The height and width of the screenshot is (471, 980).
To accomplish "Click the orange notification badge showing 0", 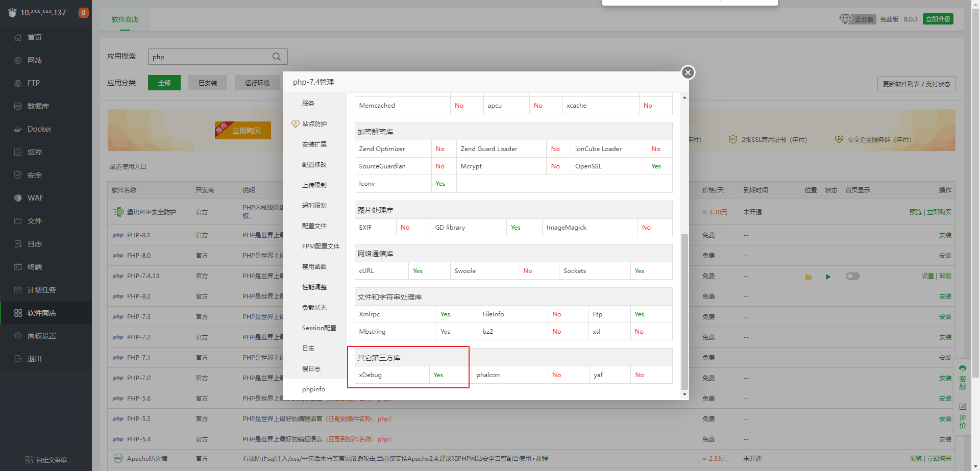I will (x=83, y=12).
